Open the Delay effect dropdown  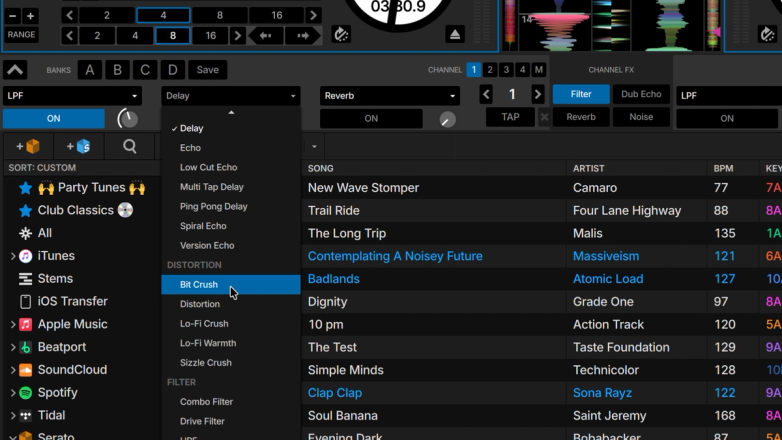[x=230, y=96]
